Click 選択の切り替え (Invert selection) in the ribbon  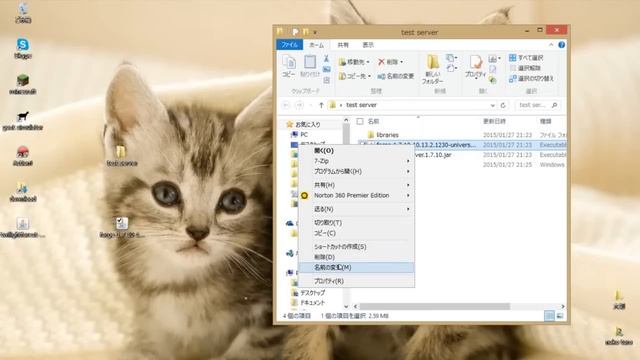[x=531, y=78]
